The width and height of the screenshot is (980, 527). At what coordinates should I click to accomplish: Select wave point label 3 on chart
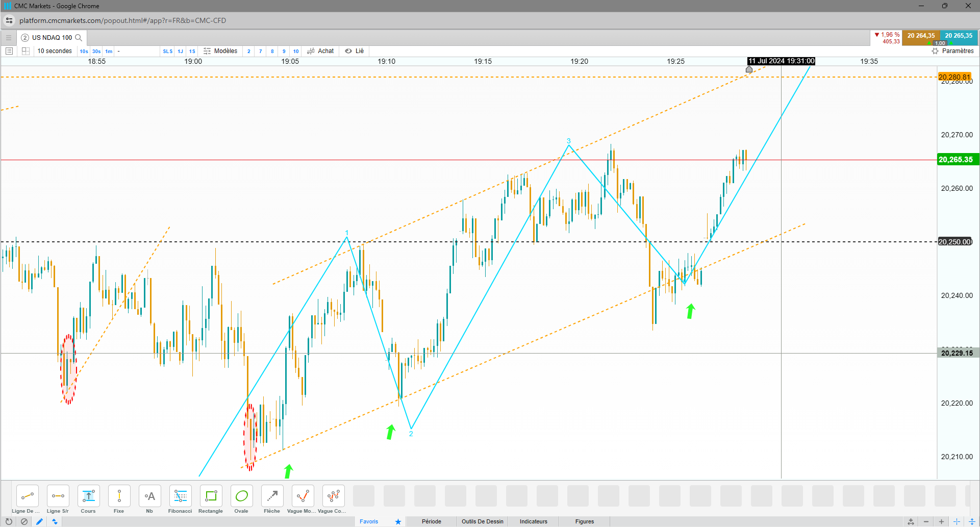pos(568,141)
